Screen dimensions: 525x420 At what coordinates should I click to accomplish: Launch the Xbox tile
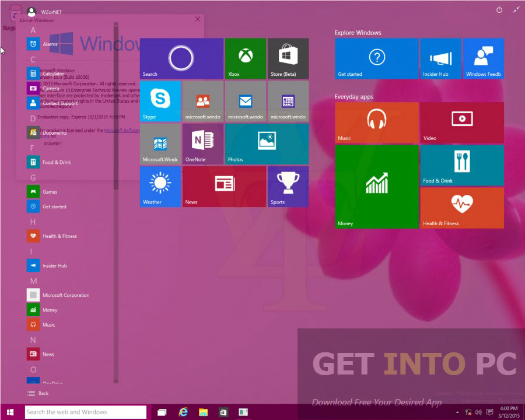[x=246, y=58]
